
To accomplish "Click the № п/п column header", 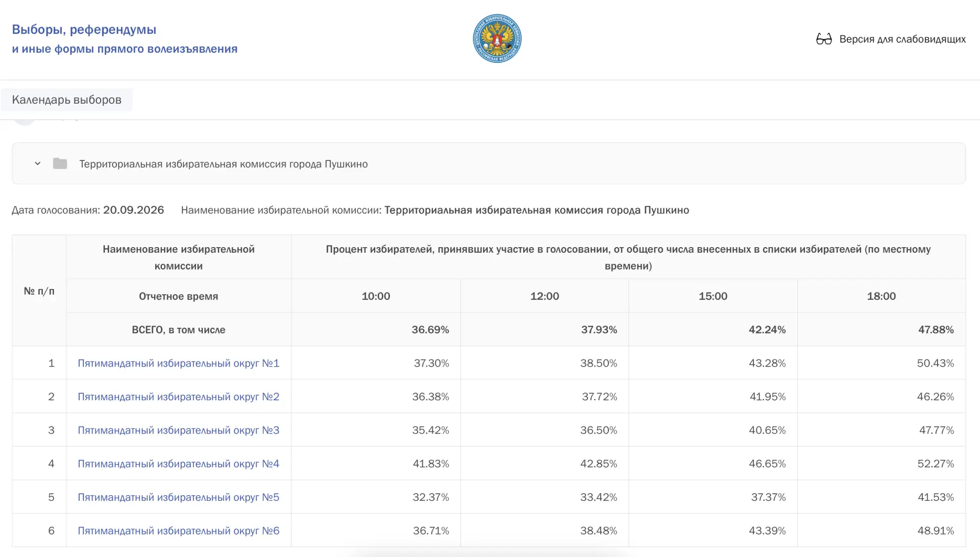I will coord(39,291).
